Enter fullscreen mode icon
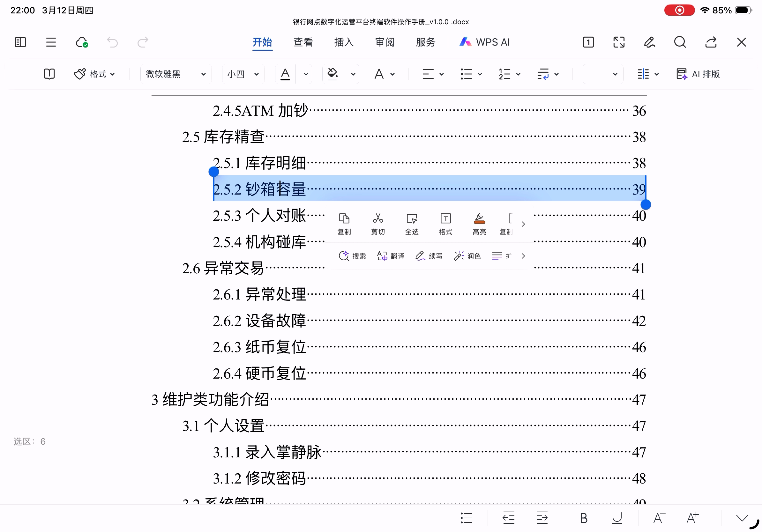762x532 pixels. click(x=619, y=42)
